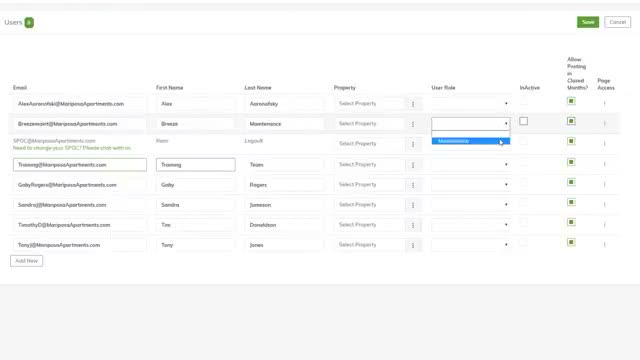
Task: Edit Gaby first name field
Action: coord(196,184)
